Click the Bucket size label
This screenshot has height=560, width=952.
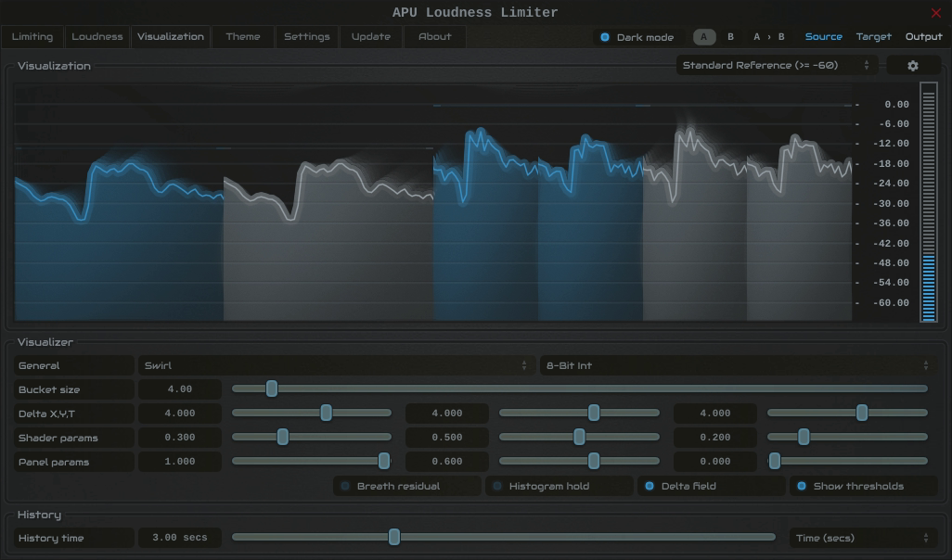(x=73, y=389)
